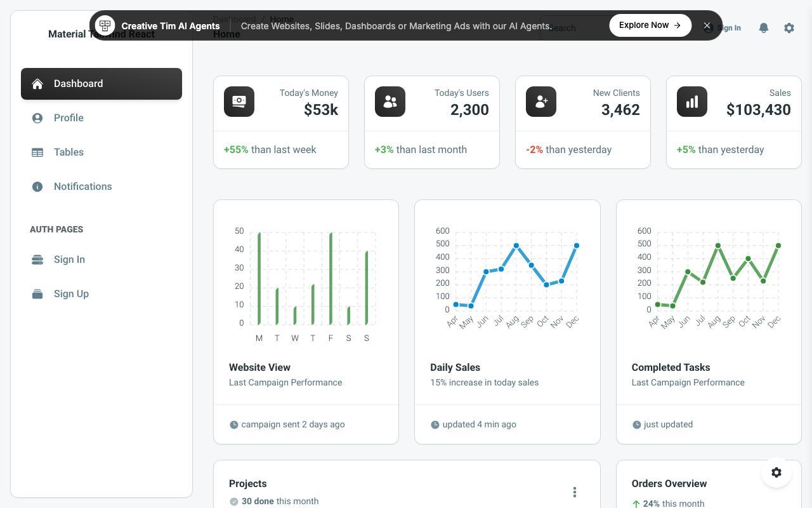Click the New Clients user-plus icon
Viewport: 812px width, 508px height.
(x=541, y=102)
